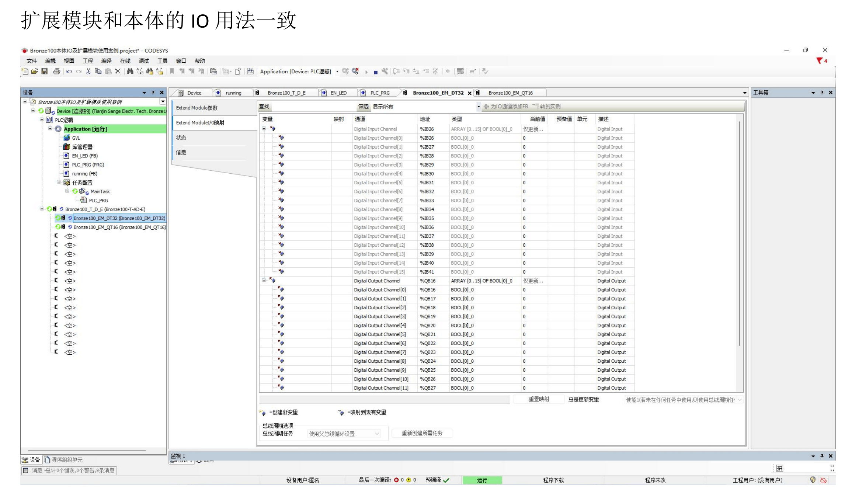Screen dimensions: 845x504
Task: Click the mapping table horizontal scrollbar
Action: pyautogui.click(x=385, y=400)
